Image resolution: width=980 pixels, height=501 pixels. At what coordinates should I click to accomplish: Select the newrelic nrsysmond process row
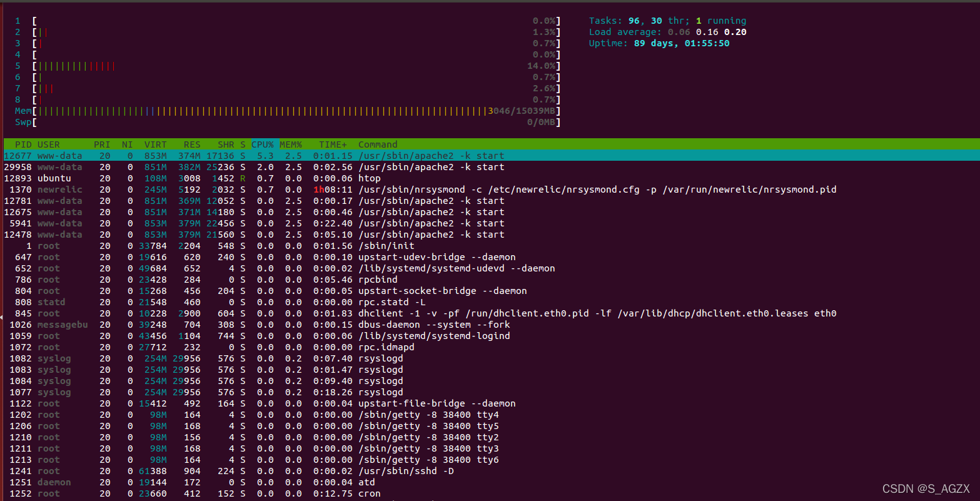492,190
